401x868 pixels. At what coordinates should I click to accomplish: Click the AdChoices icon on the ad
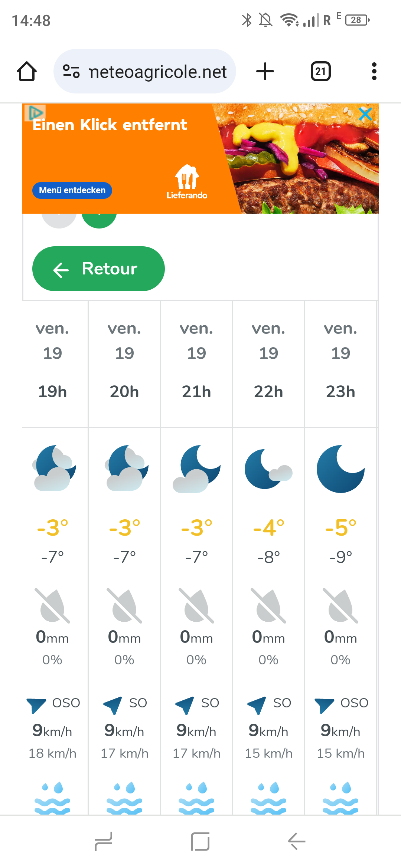click(35, 113)
